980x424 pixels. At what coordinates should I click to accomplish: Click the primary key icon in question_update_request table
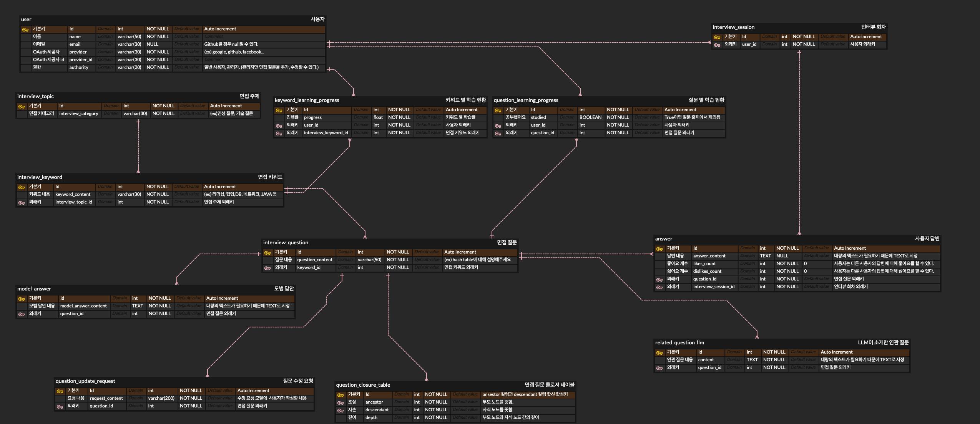60,391
